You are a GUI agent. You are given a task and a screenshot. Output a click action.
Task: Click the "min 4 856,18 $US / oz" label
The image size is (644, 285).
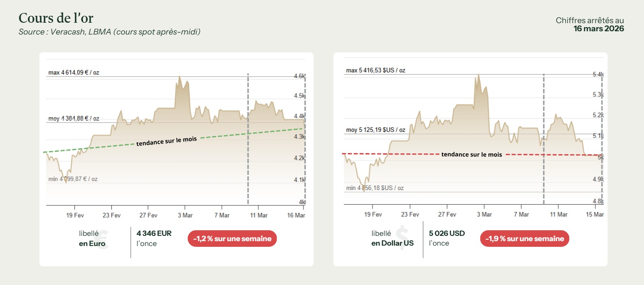click(375, 188)
